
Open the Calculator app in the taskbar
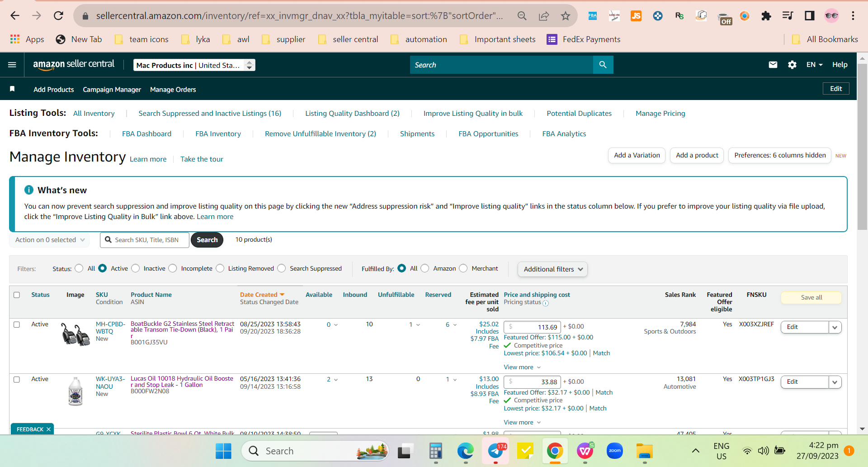click(x=436, y=451)
